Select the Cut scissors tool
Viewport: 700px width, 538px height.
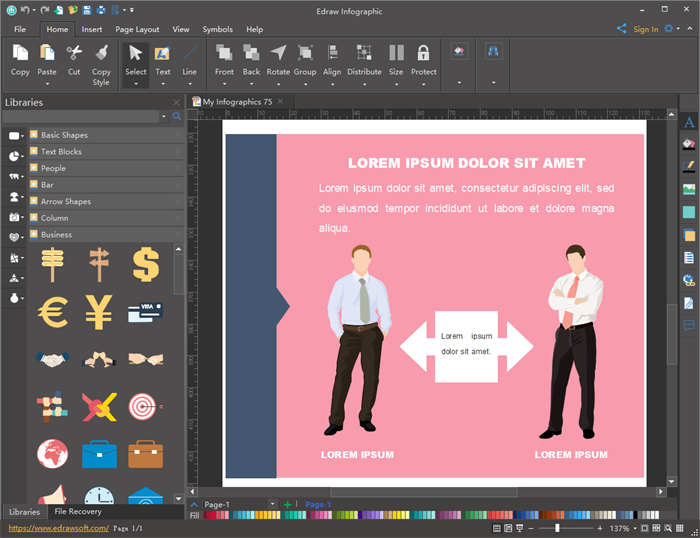pyautogui.click(x=74, y=53)
